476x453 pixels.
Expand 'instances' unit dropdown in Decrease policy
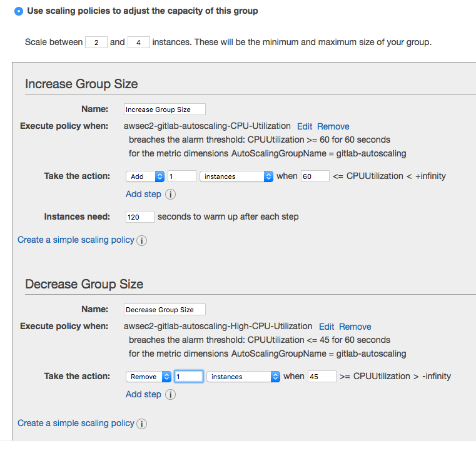point(243,377)
